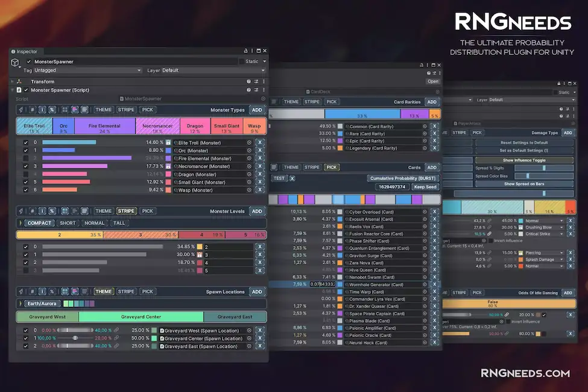The width and height of the screenshot is (588, 392).
Task: Expand the Transform component foldout
Action: pos(11,81)
